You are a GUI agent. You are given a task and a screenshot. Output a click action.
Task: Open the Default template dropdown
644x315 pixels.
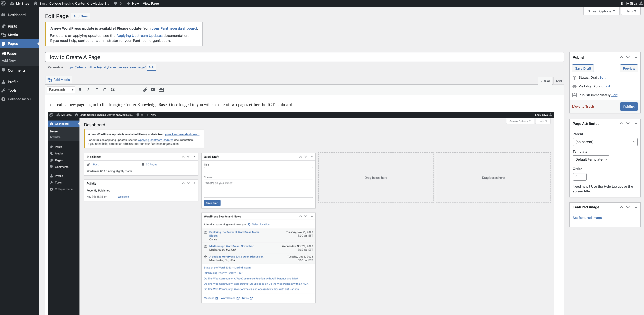pos(591,159)
